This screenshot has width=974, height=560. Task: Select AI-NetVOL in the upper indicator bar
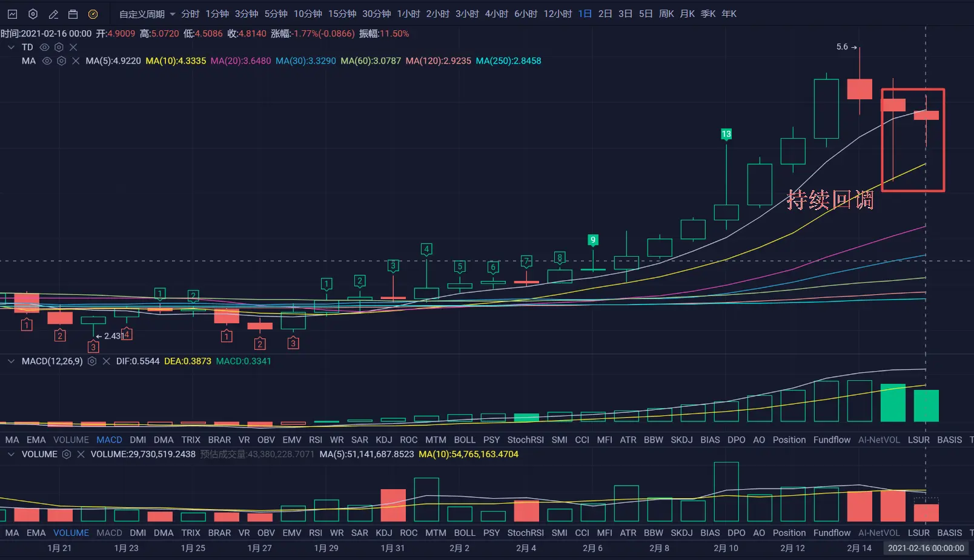click(879, 440)
